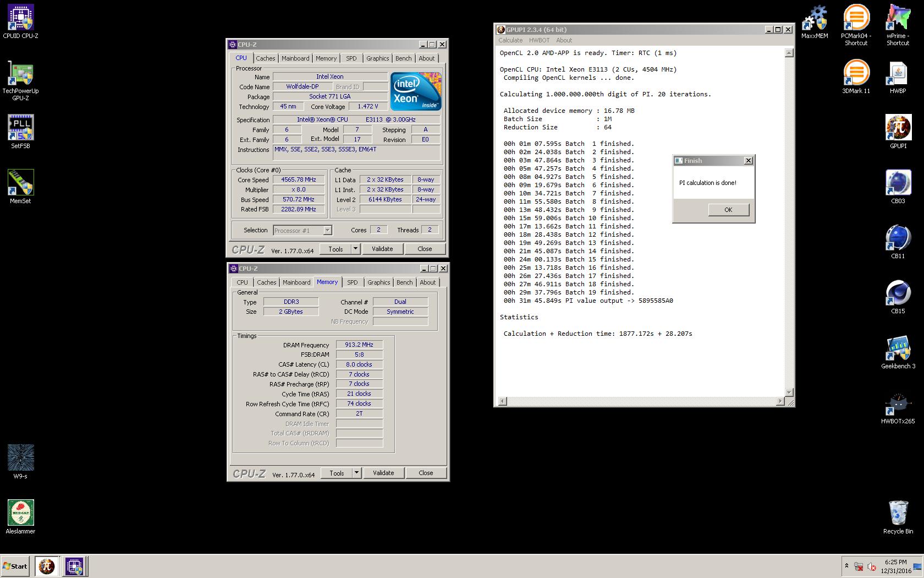Image resolution: width=924 pixels, height=578 pixels.
Task: Click Close button in lower CPU-Z window
Action: coord(426,473)
